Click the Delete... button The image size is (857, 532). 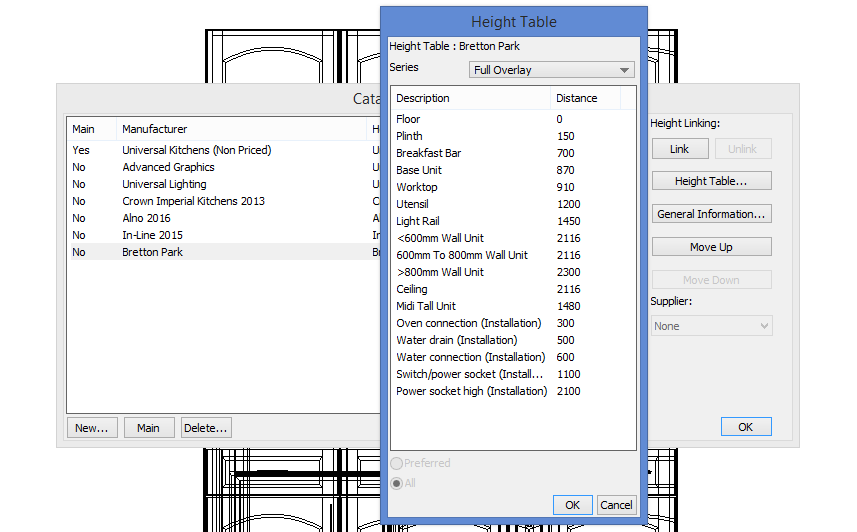tap(206, 428)
